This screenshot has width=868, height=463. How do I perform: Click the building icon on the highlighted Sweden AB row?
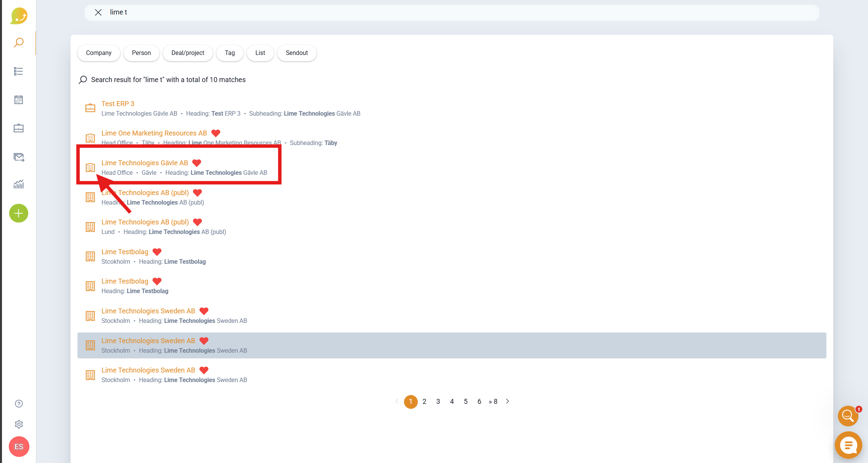point(90,345)
